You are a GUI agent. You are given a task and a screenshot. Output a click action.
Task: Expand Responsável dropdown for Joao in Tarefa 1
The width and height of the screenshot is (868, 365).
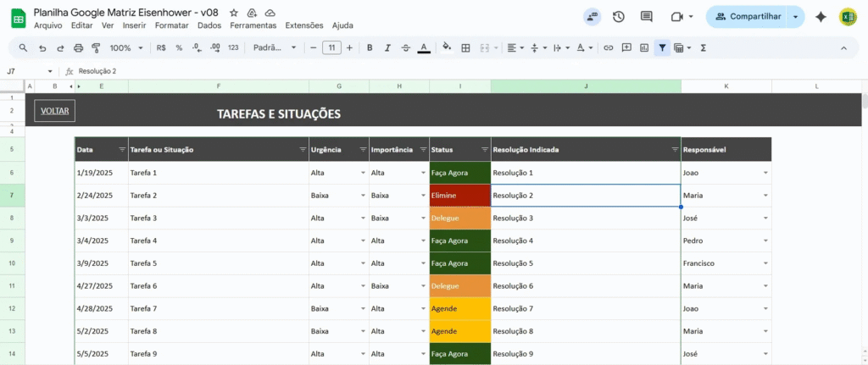pos(765,173)
